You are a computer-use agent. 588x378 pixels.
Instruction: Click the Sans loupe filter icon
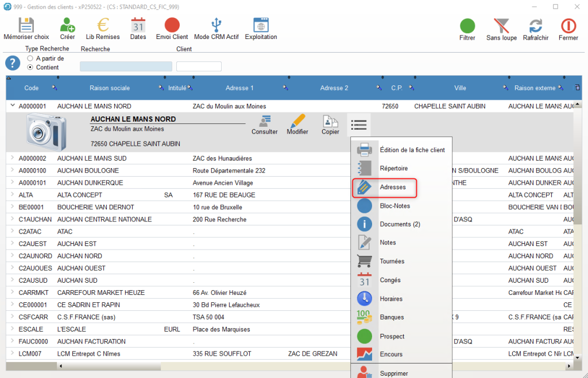(x=501, y=26)
